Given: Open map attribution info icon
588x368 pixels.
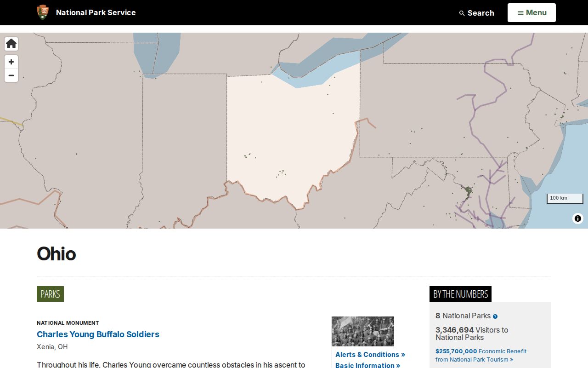Looking at the screenshot, I should click(x=578, y=218).
